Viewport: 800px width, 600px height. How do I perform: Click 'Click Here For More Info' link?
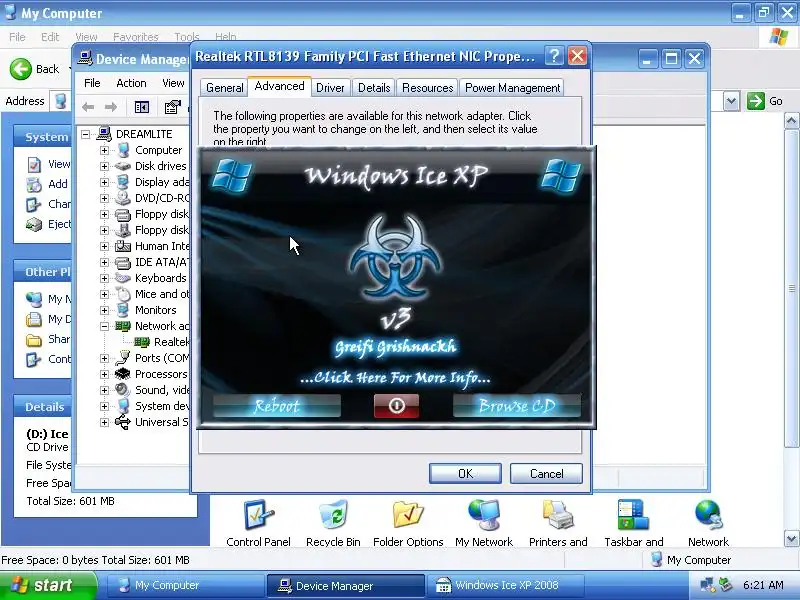click(x=395, y=378)
